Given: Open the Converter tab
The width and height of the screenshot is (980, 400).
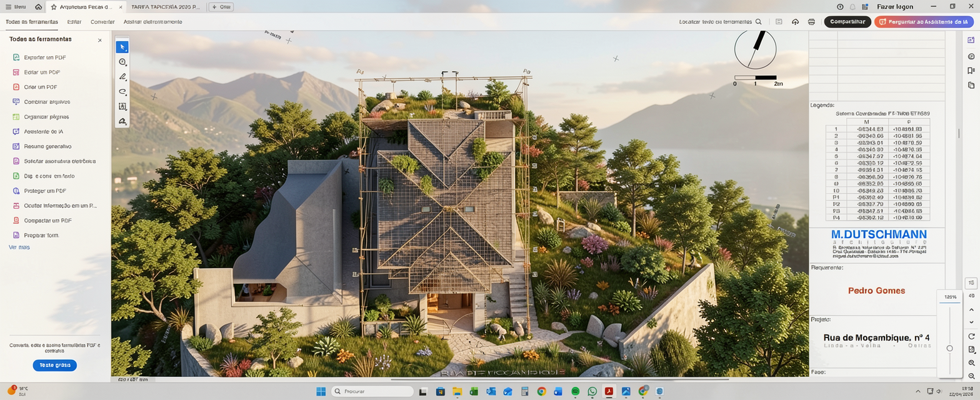Looking at the screenshot, I should click(102, 22).
